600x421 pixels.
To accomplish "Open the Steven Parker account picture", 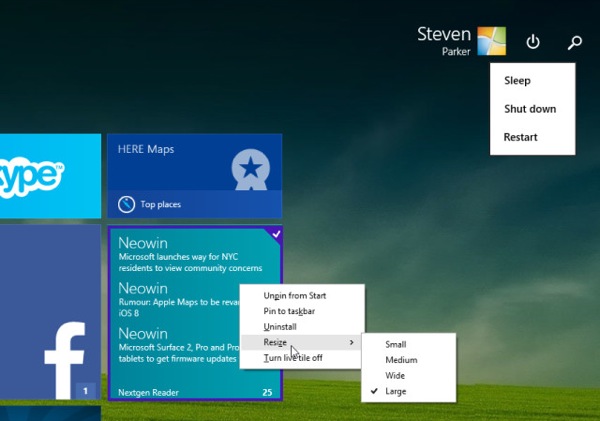I will pos(492,41).
